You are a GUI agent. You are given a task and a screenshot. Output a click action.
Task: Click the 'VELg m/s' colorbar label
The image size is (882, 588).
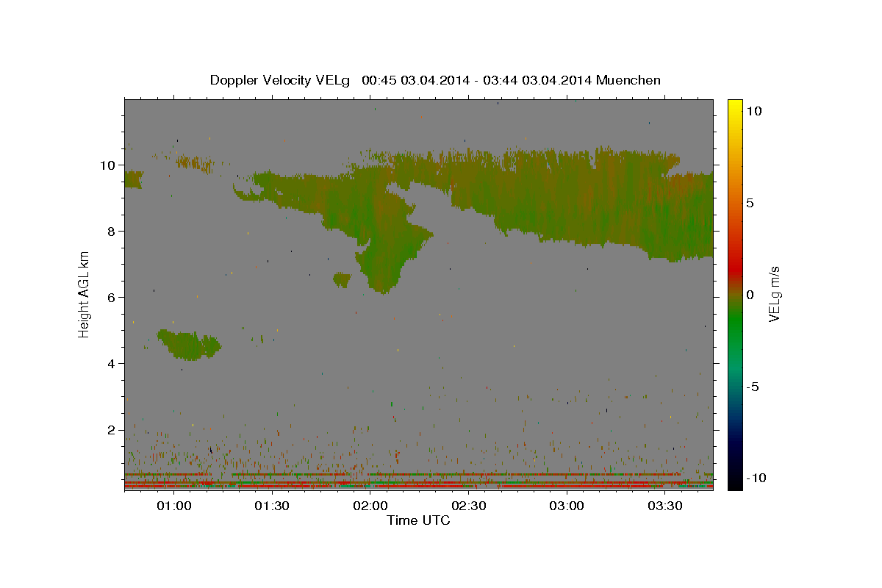tap(774, 295)
